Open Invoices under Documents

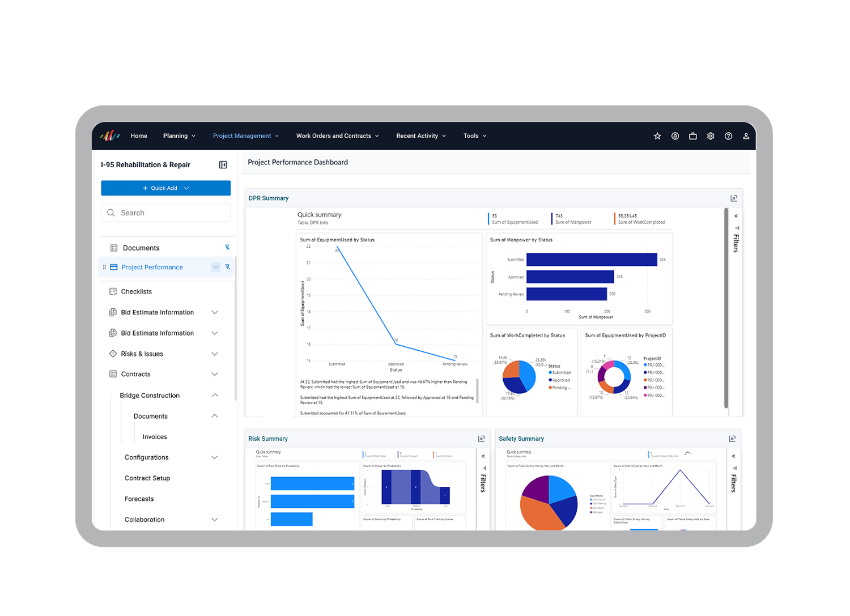coord(155,437)
